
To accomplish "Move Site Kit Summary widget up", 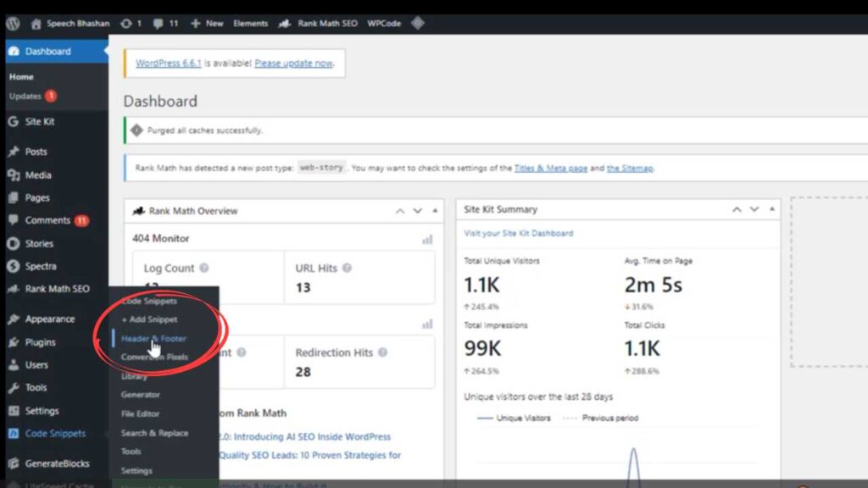I will 737,209.
